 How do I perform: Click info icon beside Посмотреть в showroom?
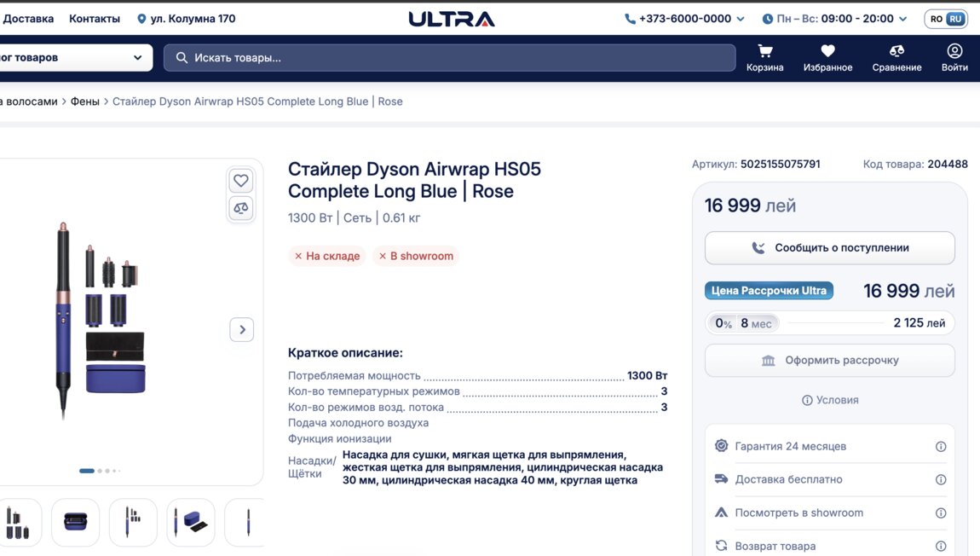[x=941, y=513]
